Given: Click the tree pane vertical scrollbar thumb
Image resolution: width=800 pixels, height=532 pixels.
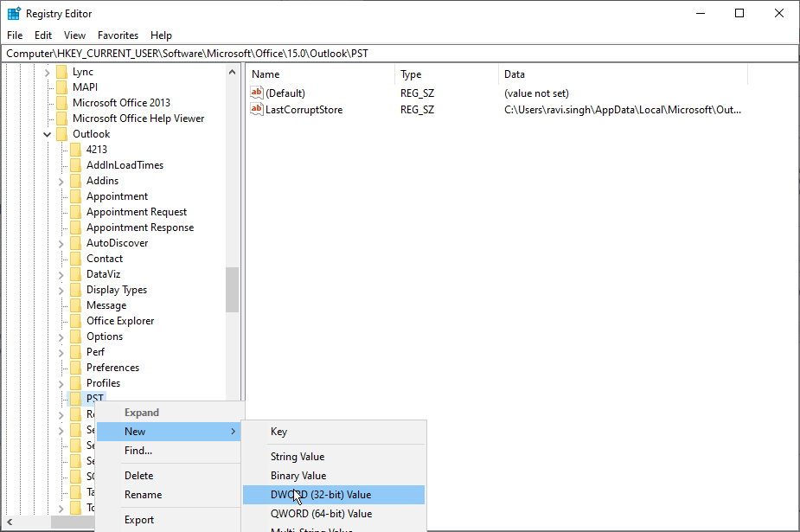Looking at the screenshot, I should (x=232, y=289).
